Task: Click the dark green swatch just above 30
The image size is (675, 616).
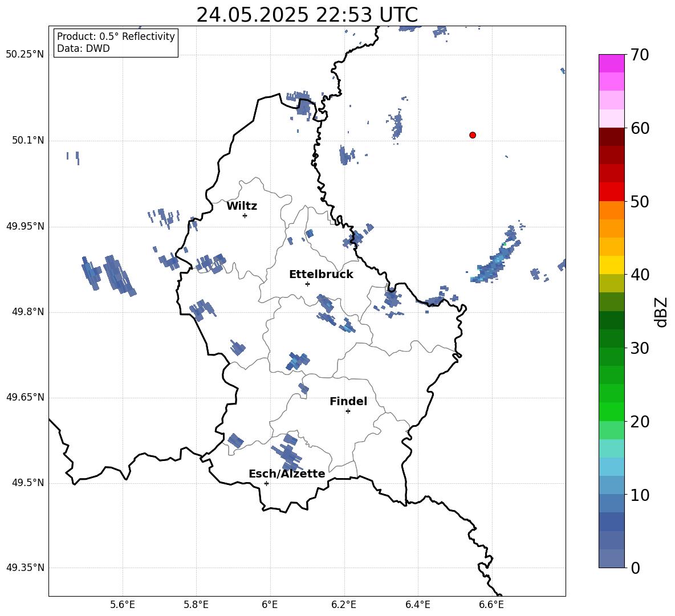Action: [611, 338]
